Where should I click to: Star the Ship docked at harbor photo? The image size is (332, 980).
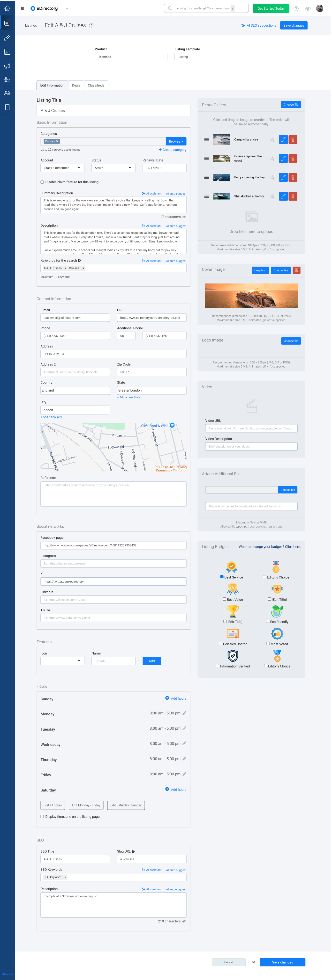click(x=272, y=197)
